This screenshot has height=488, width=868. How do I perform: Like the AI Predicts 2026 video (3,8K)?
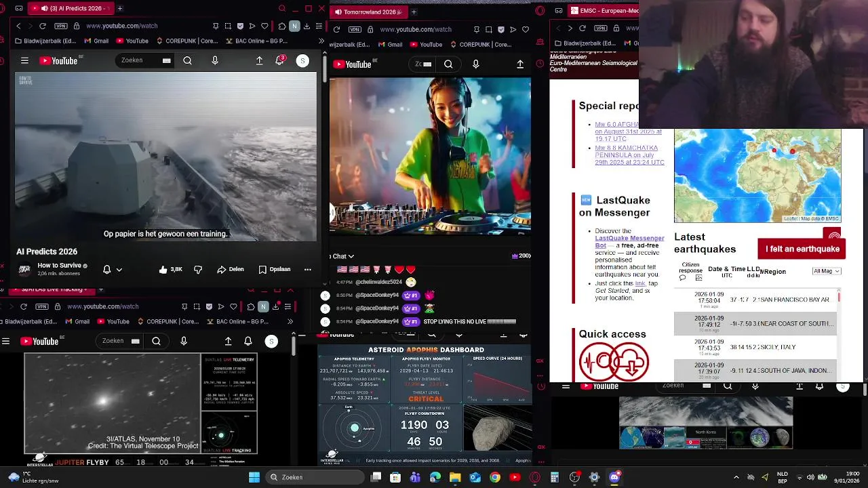click(171, 269)
